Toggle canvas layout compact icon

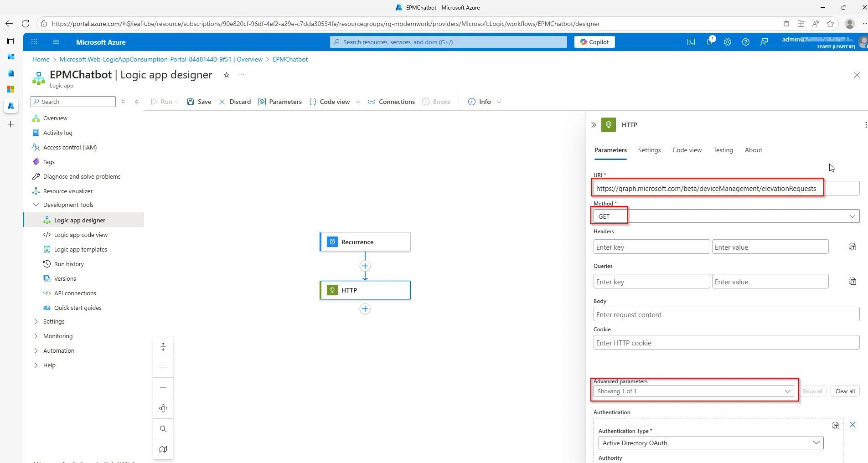[163, 347]
